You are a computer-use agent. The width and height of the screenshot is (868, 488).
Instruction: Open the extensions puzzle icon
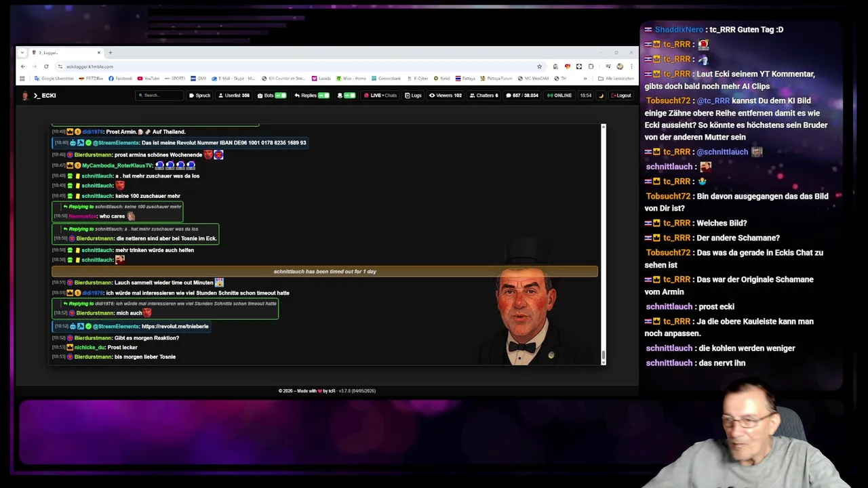(591, 66)
